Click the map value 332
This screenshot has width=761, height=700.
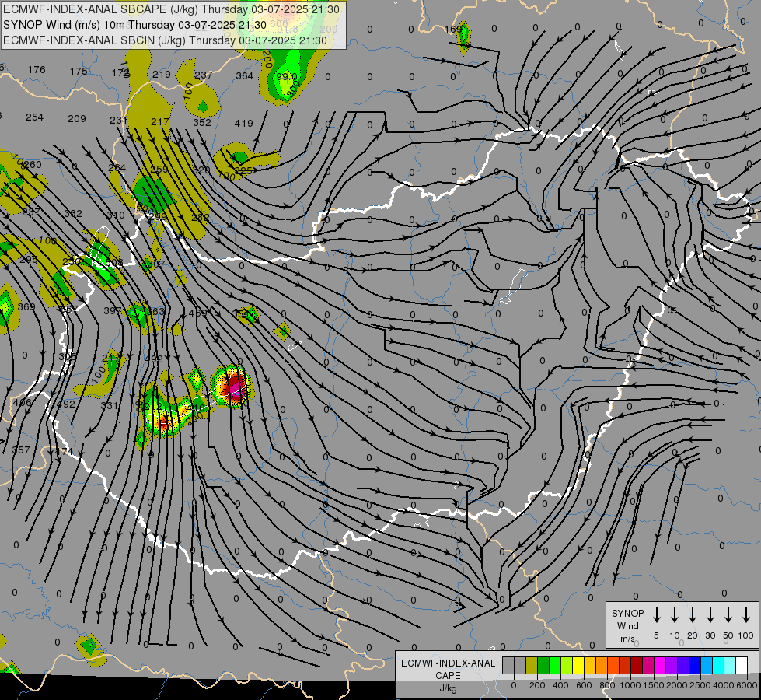click(73, 214)
